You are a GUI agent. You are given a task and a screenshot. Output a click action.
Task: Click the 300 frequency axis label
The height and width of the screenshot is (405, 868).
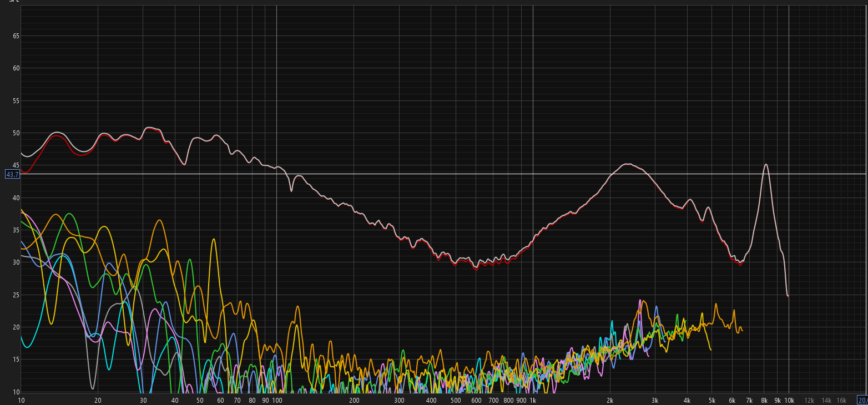coord(399,400)
